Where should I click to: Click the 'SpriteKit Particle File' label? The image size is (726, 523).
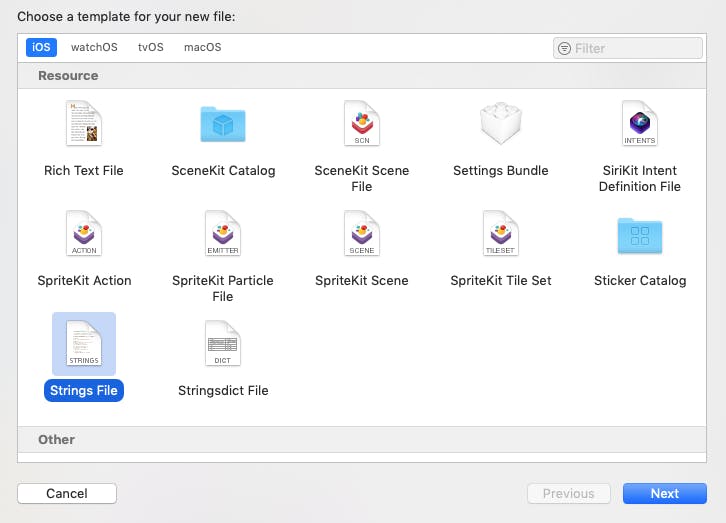pos(223,289)
